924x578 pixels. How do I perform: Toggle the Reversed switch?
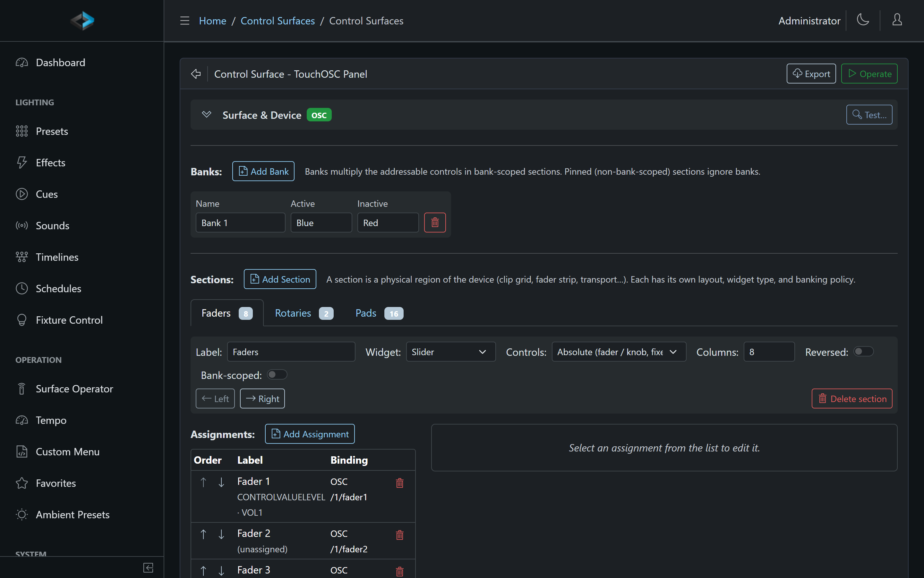(863, 351)
